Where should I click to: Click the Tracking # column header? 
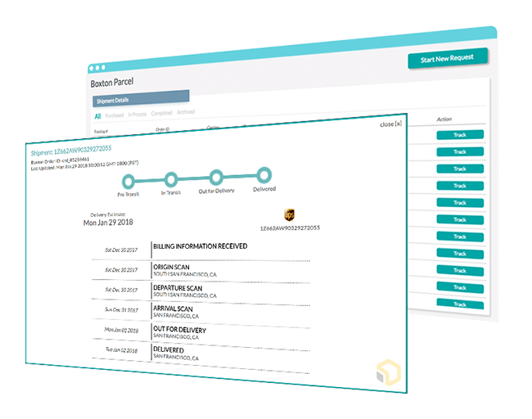101,131
